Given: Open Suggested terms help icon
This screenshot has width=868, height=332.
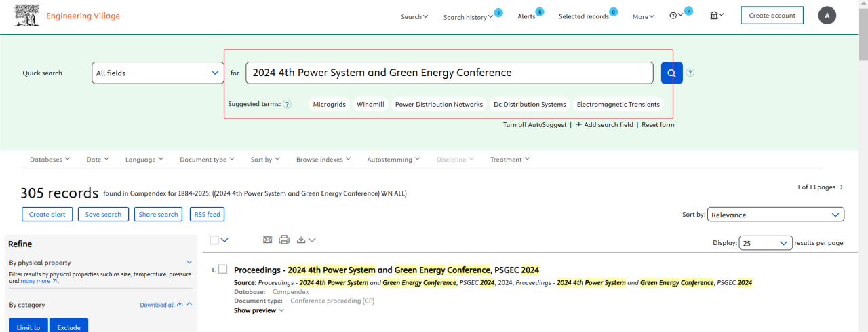Looking at the screenshot, I should [287, 105].
